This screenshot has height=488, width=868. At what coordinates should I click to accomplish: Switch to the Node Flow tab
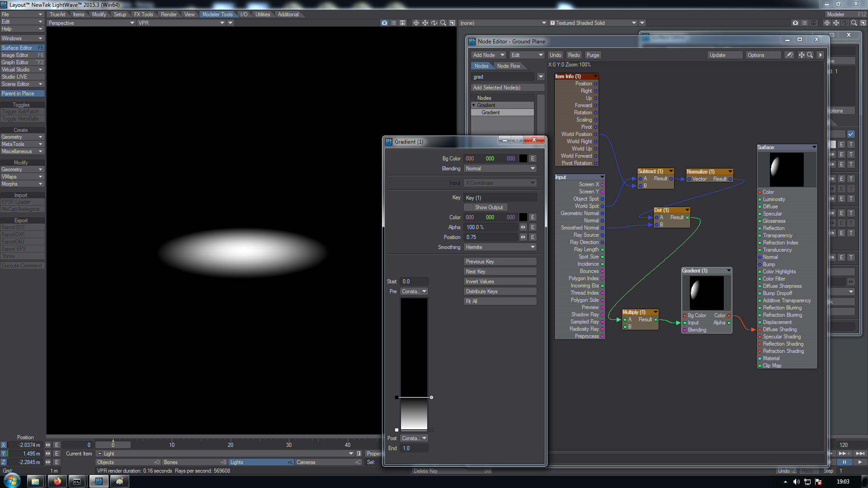[508, 66]
